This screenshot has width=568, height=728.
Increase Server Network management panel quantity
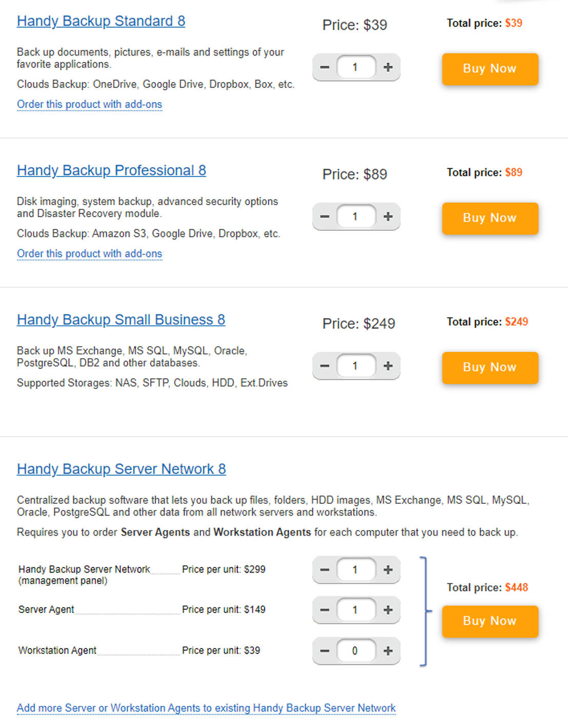point(388,569)
